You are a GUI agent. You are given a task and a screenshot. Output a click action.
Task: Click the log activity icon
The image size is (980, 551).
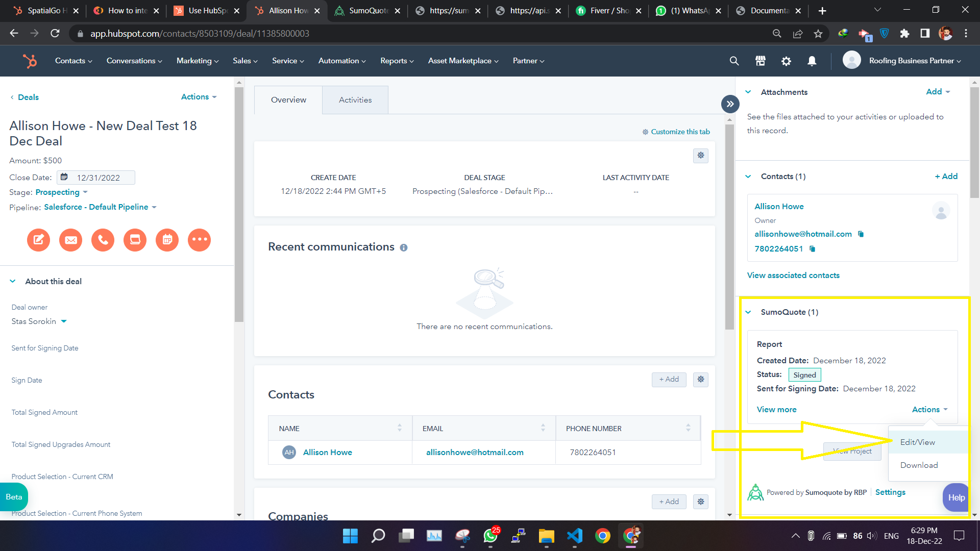tap(135, 240)
